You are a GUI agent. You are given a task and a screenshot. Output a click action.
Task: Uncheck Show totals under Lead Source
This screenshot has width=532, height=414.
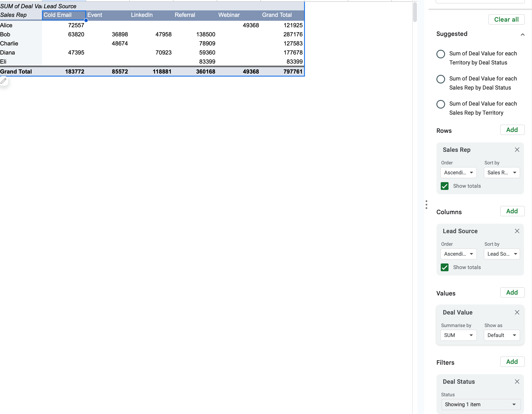pyautogui.click(x=445, y=267)
